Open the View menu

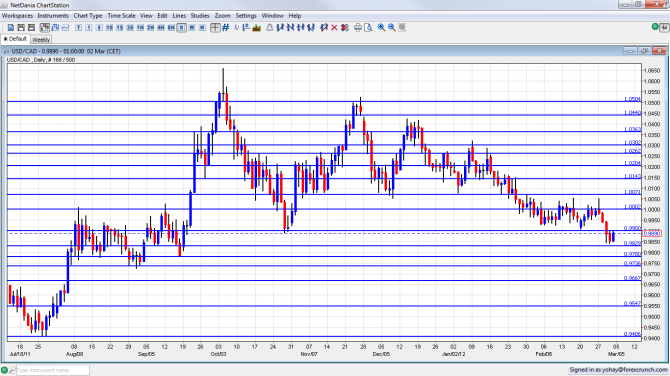pos(146,16)
